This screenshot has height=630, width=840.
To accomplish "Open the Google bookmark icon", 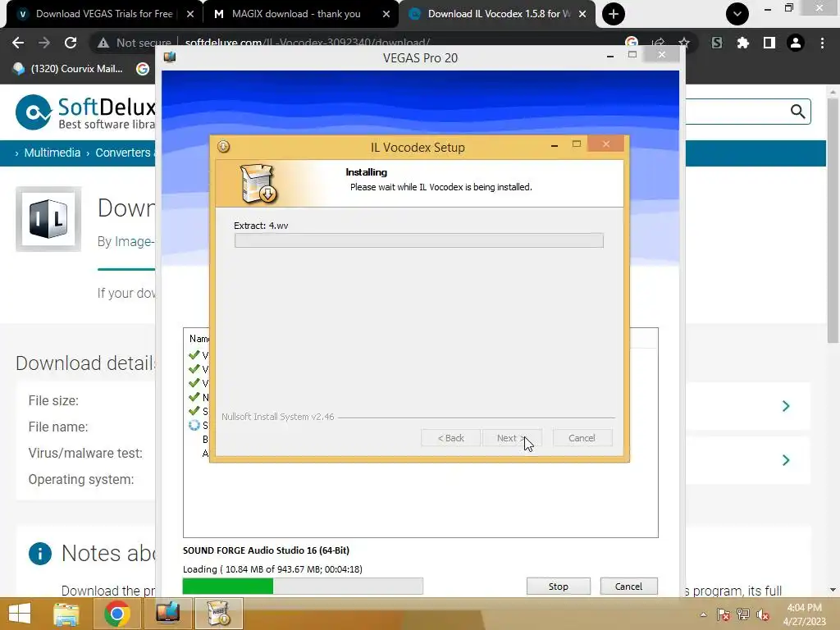I will pyautogui.click(x=143, y=69).
